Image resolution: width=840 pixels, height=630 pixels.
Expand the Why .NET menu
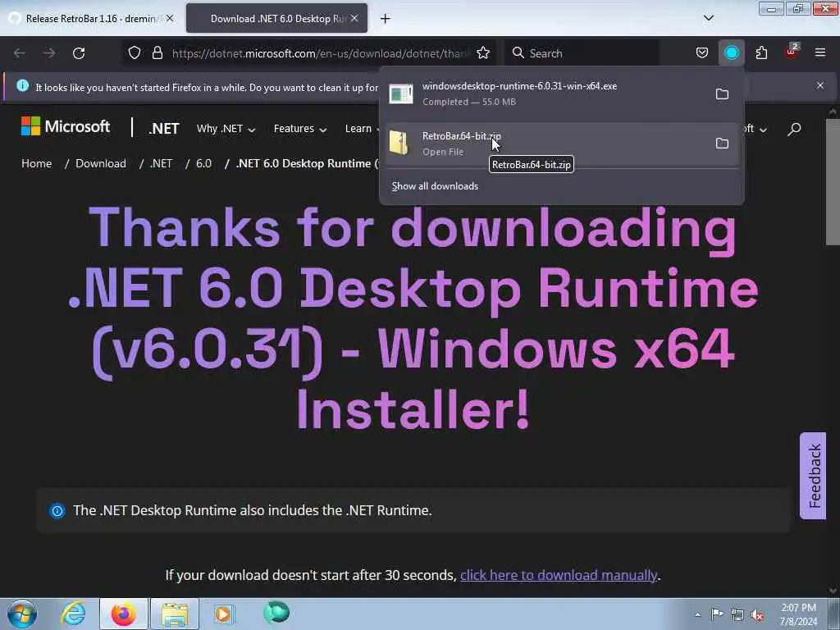point(226,129)
